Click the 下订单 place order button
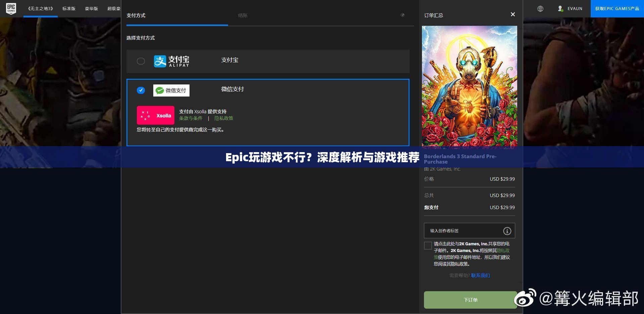The image size is (644, 314). [470, 300]
